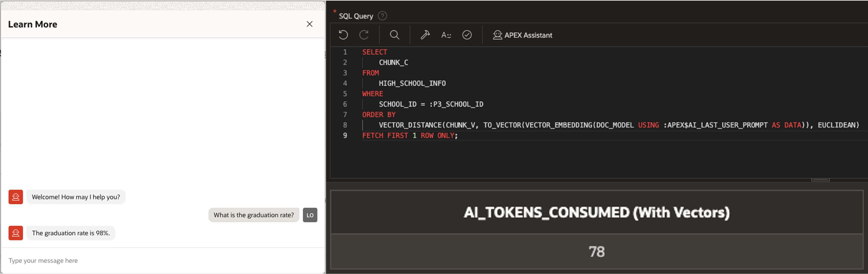
Task: Close the Learn More dialog
Action: tap(309, 24)
